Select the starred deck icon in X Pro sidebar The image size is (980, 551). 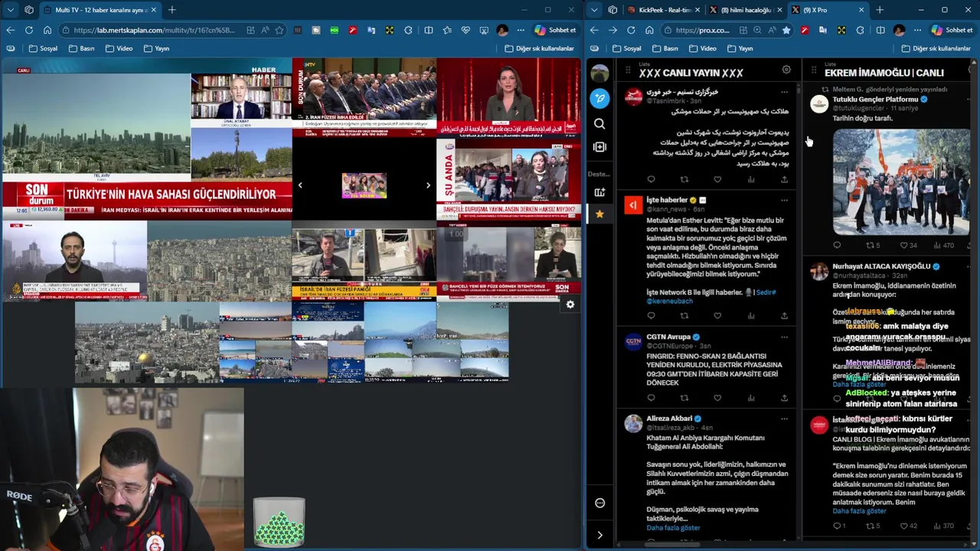coord(599,214)
